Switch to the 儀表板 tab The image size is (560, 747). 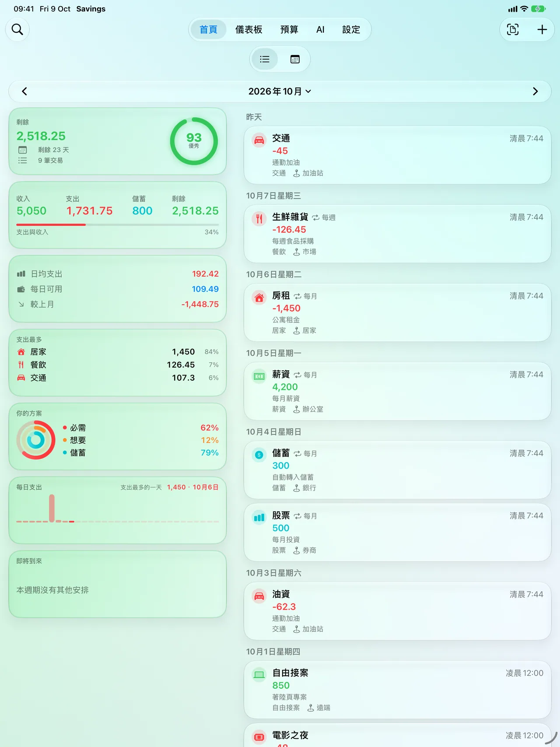click(248, 29)
